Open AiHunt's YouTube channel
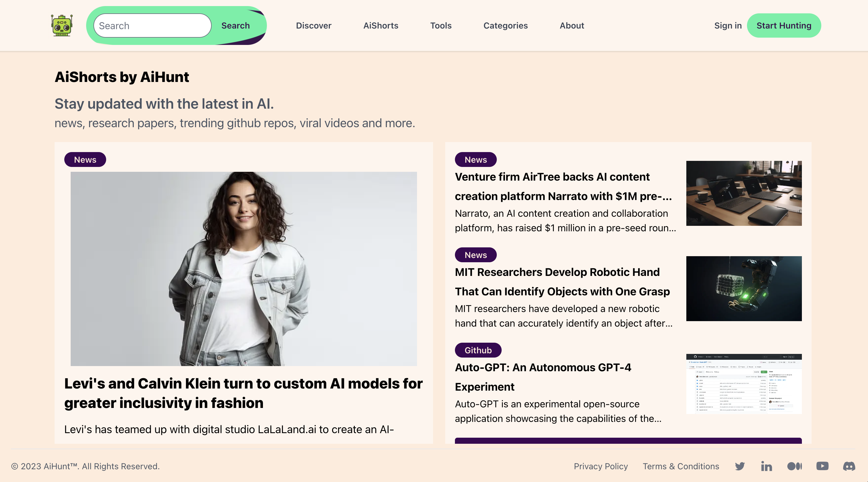The height and width of the screenshot is (482, 868). [x=822, y=467]
